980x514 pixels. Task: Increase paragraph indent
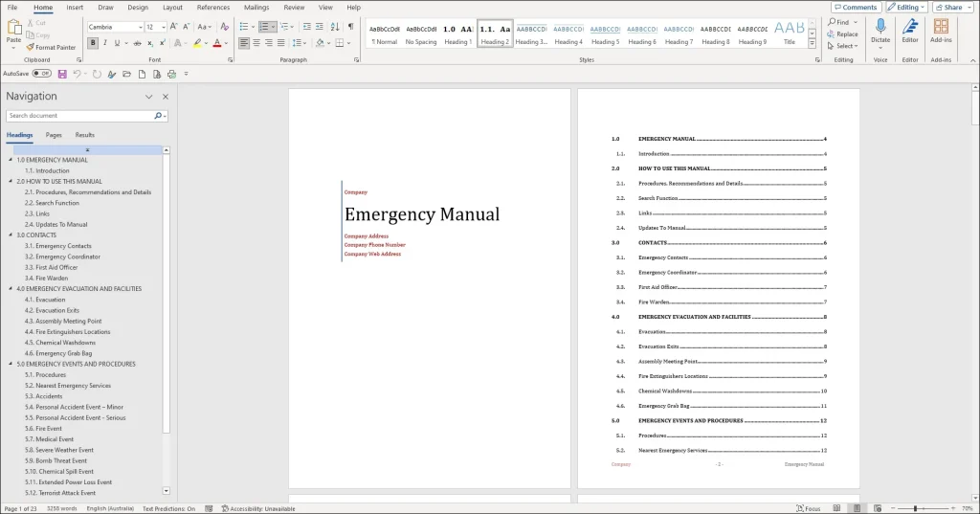[320, 27]
